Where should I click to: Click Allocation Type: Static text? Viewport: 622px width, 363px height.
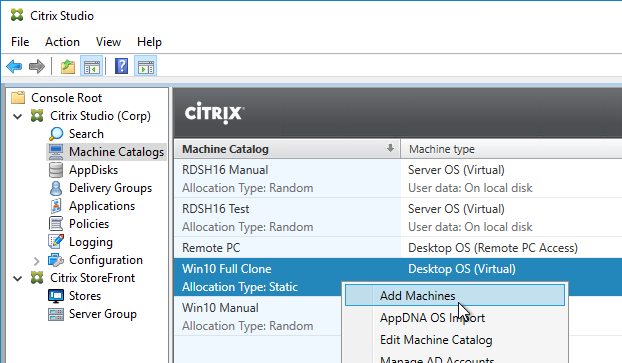click(240, 287)
